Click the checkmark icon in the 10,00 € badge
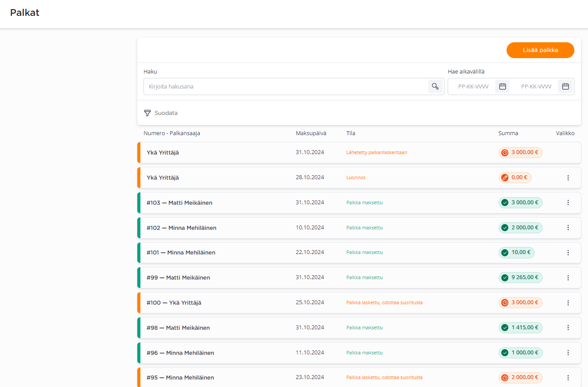 click(x=505, y=253)
